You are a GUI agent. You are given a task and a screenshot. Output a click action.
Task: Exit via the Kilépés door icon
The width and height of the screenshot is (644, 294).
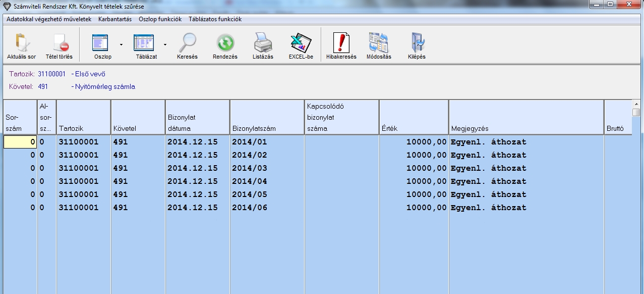(417, 43)
